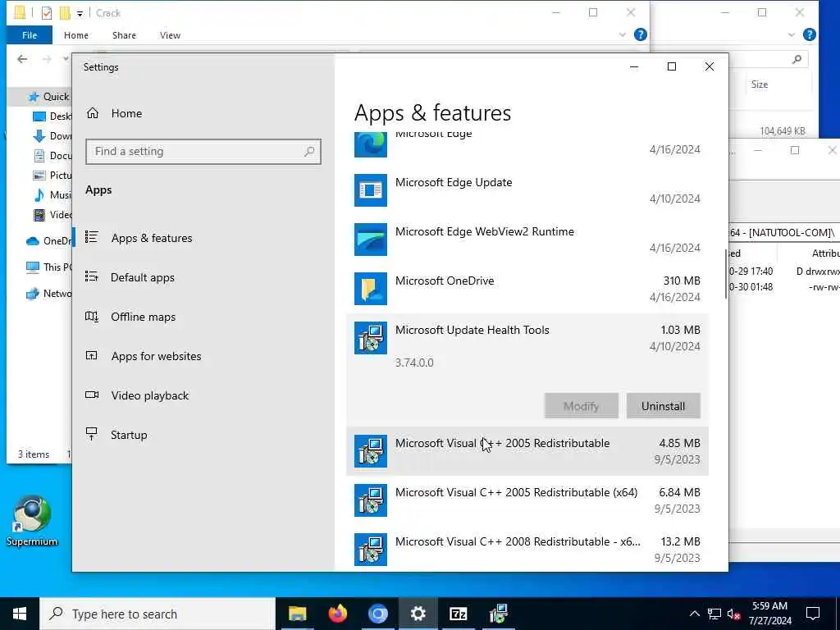Open the network tray icon
This screenshot has width=840, height=630.
[714, 614]
